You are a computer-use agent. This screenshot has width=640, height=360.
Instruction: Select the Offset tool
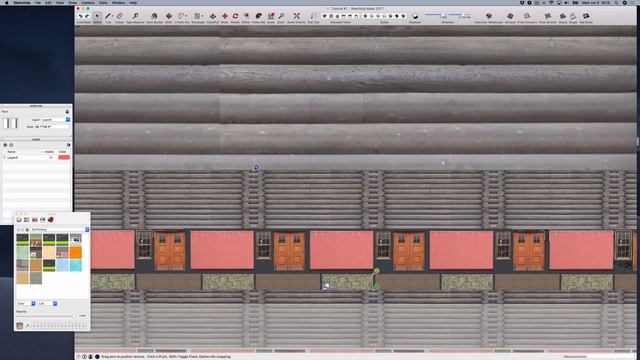tap(246, 16)
